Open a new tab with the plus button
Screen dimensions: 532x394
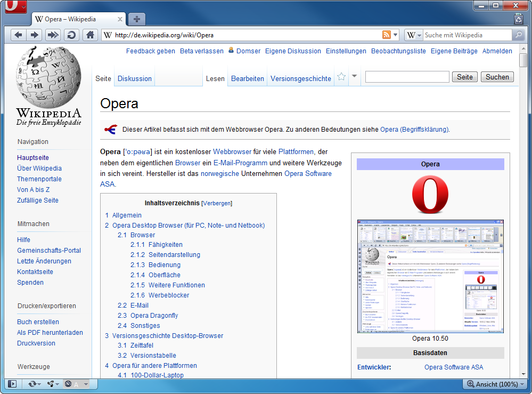(137, 19)
